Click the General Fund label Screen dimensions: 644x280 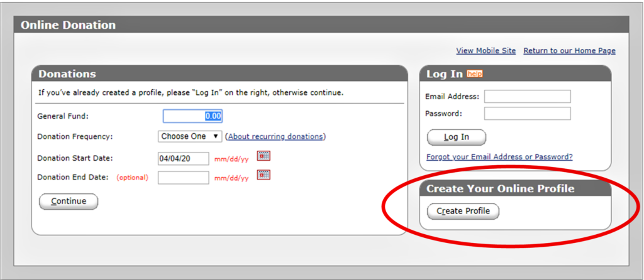pos(63,116)
